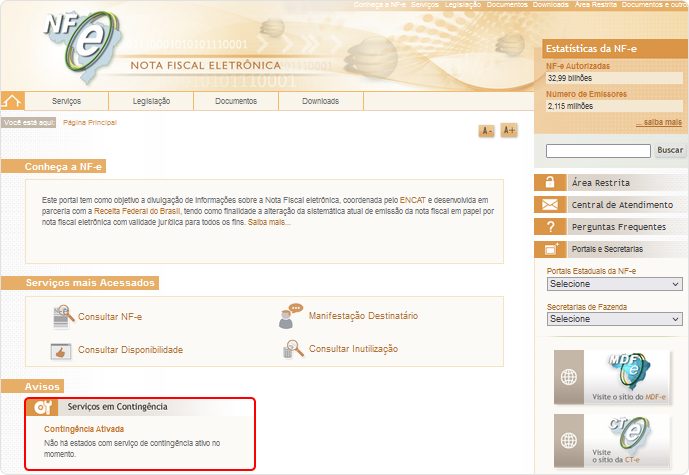Click '32,99 bilhões' statistic value
Screen dimensions: 689x475
pyautogui.click(x=570, y=78)
